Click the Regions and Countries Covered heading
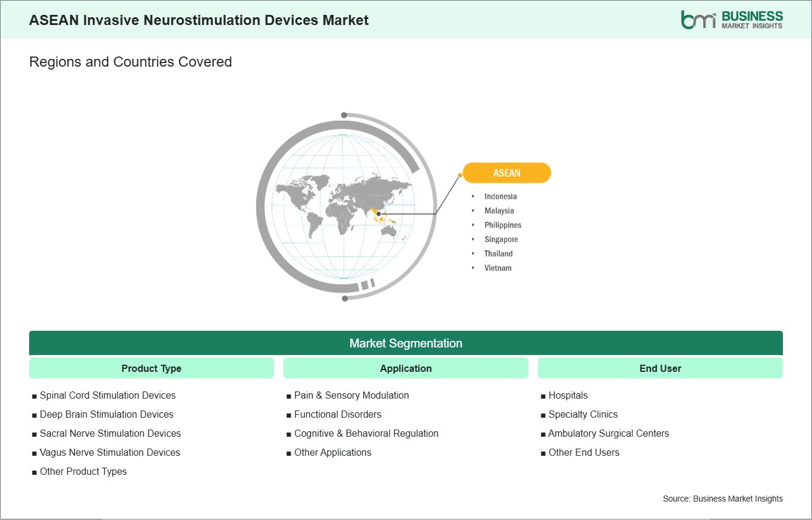 point(130,62)
